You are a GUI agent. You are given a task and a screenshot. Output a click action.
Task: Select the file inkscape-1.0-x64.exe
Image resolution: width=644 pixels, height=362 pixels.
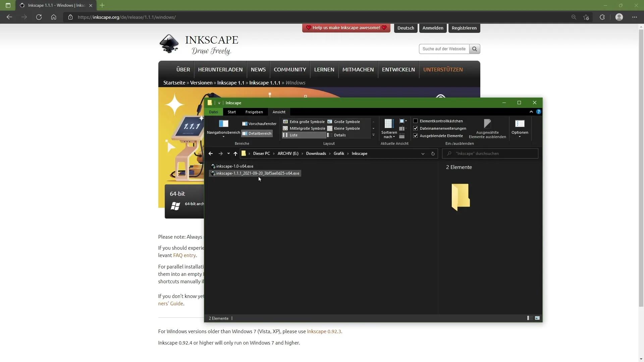click(232, 166)
